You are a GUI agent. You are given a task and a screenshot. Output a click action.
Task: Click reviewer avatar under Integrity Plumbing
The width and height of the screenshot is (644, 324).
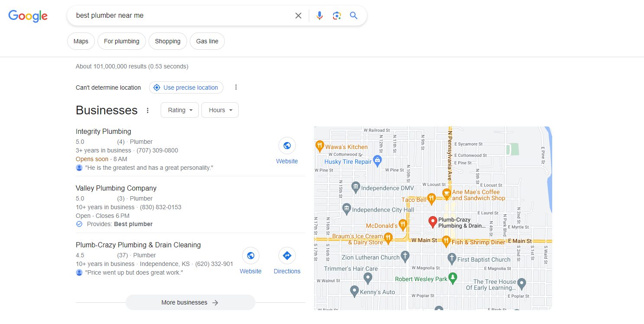[x=79, y=168]
